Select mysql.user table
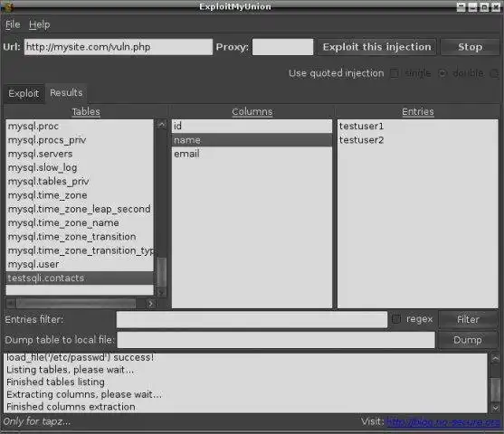The width and height of the screenshot is (504, 434). [x=80, y=264]
